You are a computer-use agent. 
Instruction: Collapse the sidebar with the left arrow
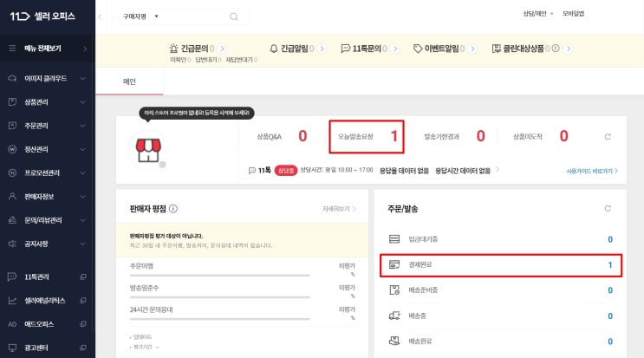pyautogui.click(x=100, y=16)
